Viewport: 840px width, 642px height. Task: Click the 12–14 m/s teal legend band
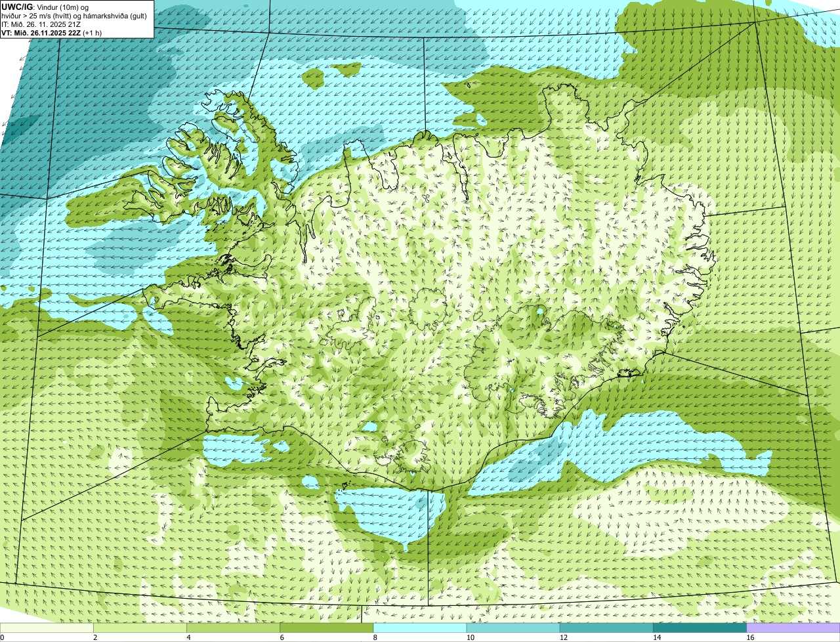606,628
